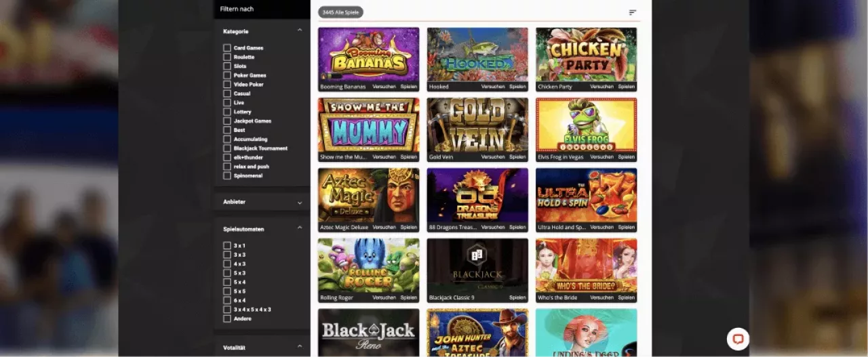Click Versuchen for Rolling Roger
This screenshot has height=357, width=868.
[384, 298]
